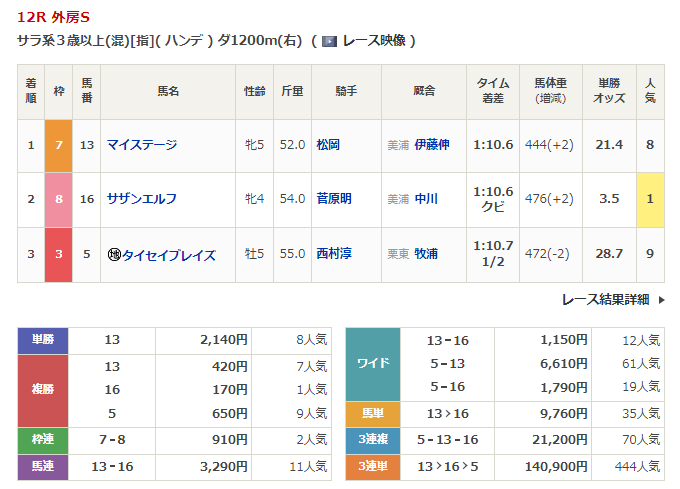Open jockey 西村淳 profile
Screen dimensions: 680x489
click(334, 255)
